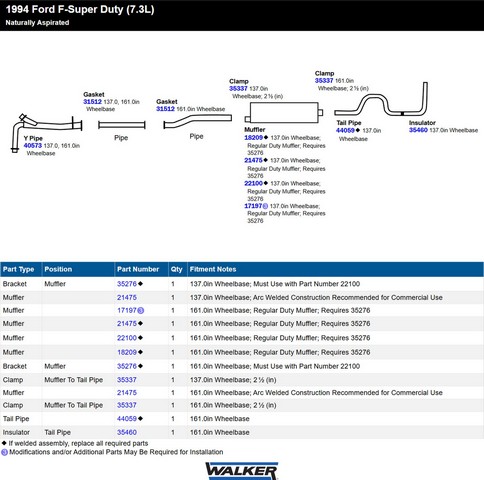Click the straight Pipe diagram drawing
Image resolution: width=484 pixels, height=480 pixels.
click(122, 125)
